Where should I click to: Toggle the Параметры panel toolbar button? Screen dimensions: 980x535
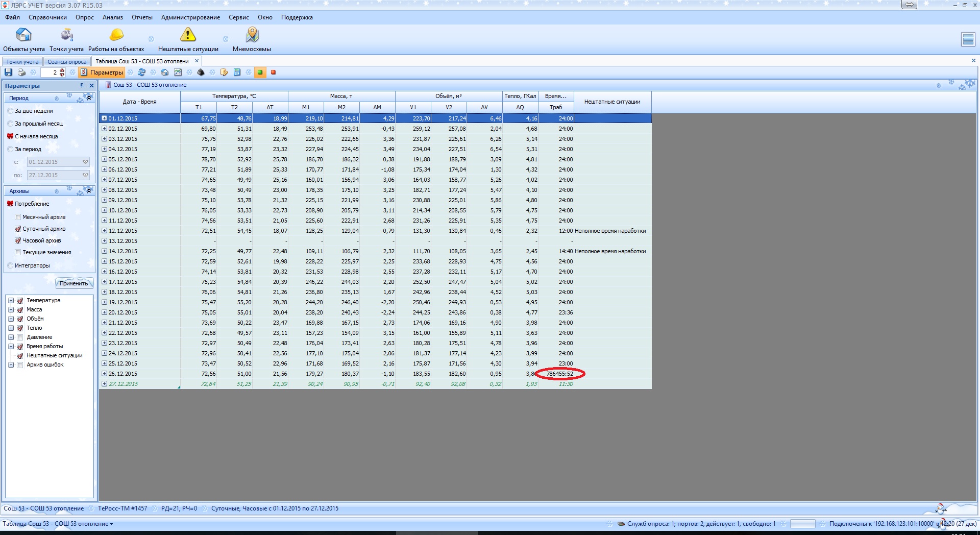(102, 72)
